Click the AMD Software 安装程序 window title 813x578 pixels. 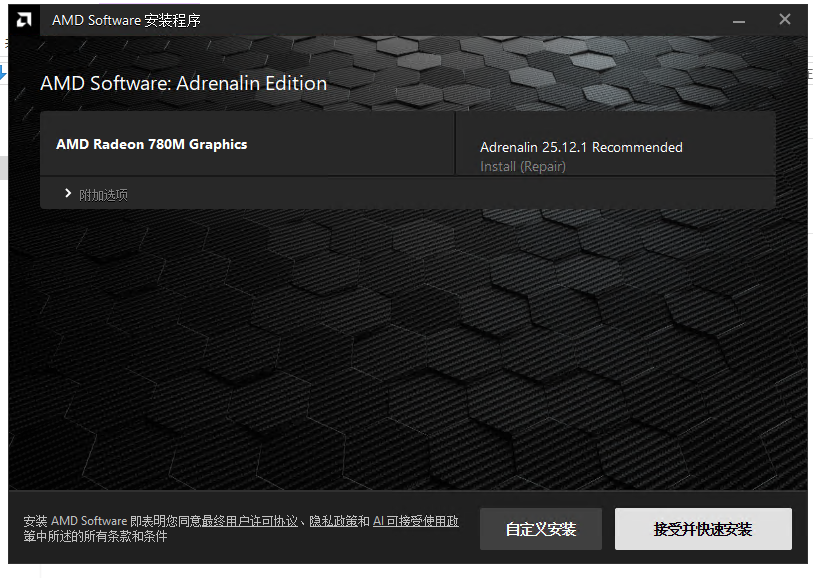coord(126,20)
